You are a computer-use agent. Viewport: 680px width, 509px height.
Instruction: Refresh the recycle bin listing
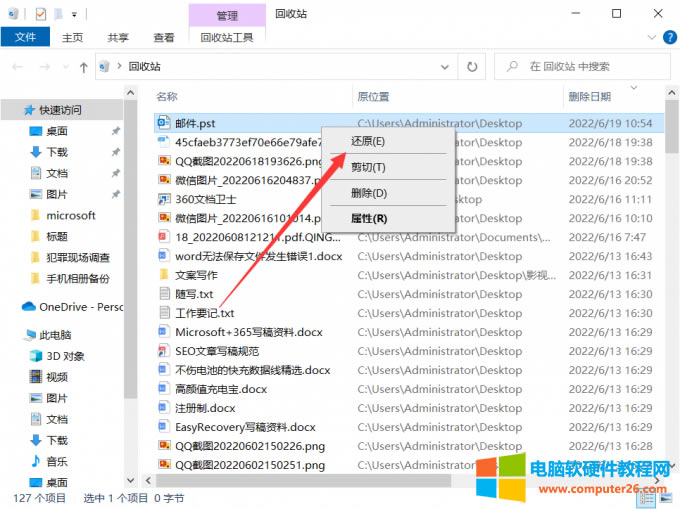tap(472, 67)
